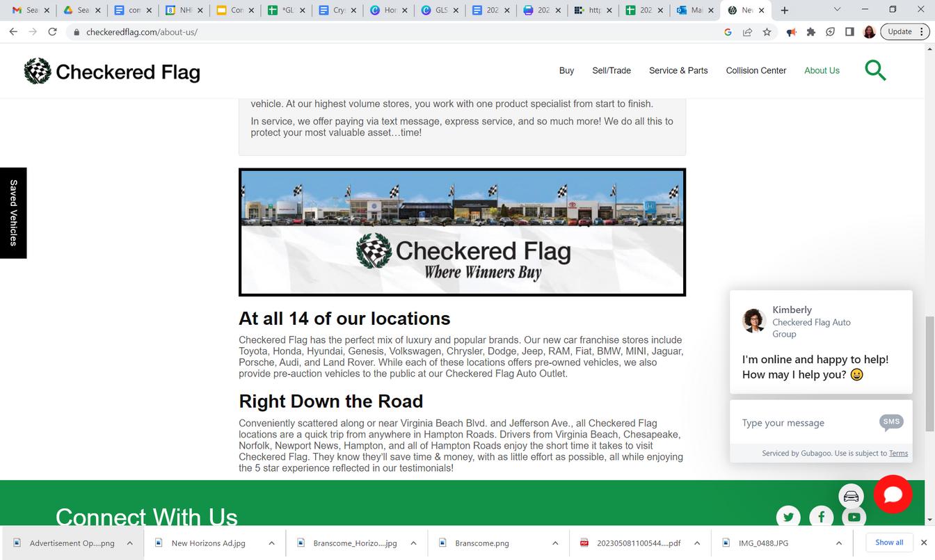The image size is (935, 560).
Task: Open a new browser tab
Action: pyautogui.click(x=785, y=10)
